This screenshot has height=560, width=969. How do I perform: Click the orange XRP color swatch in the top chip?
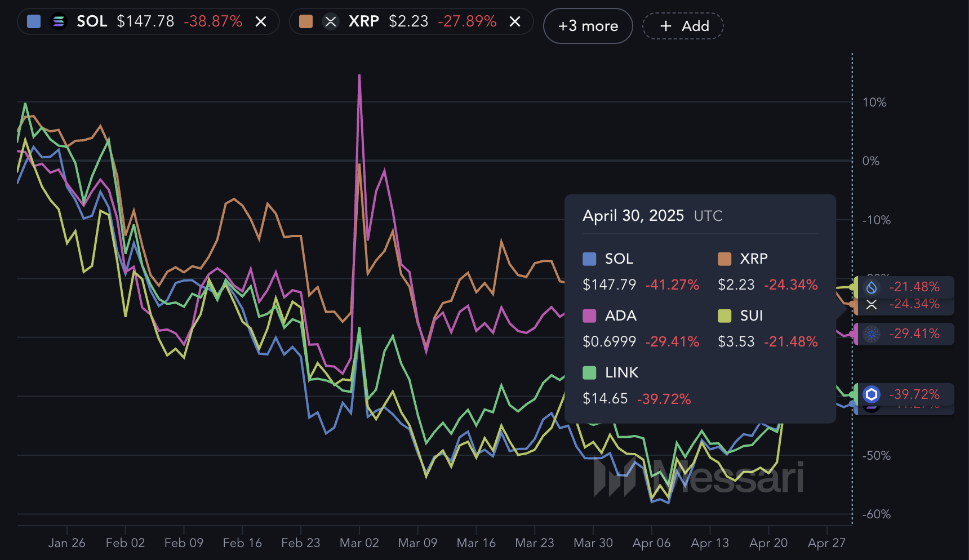click(x=306, y=22)
